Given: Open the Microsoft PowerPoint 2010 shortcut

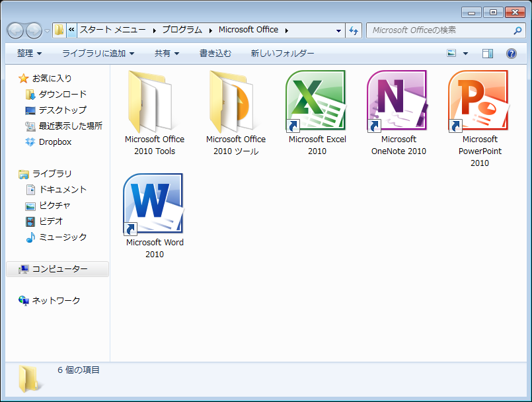Looking at the screenshot, I should 479,101.
